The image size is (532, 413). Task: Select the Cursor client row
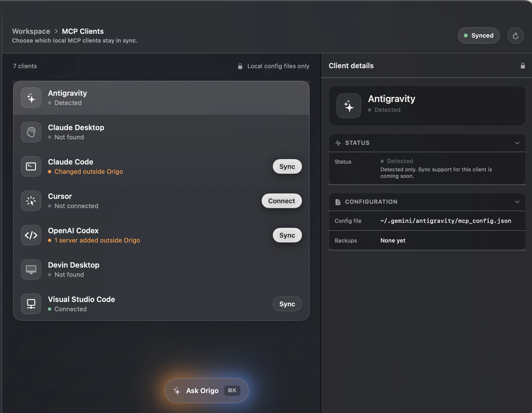pos(161,201)
